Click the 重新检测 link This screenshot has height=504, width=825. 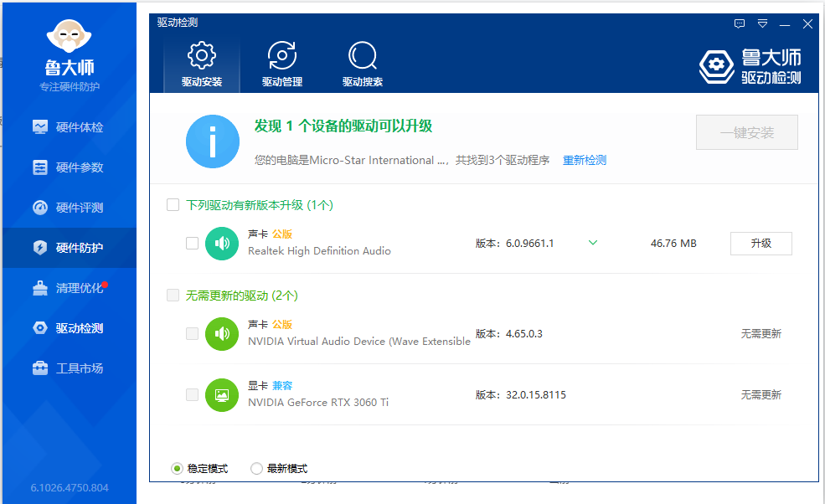(585, 160)
